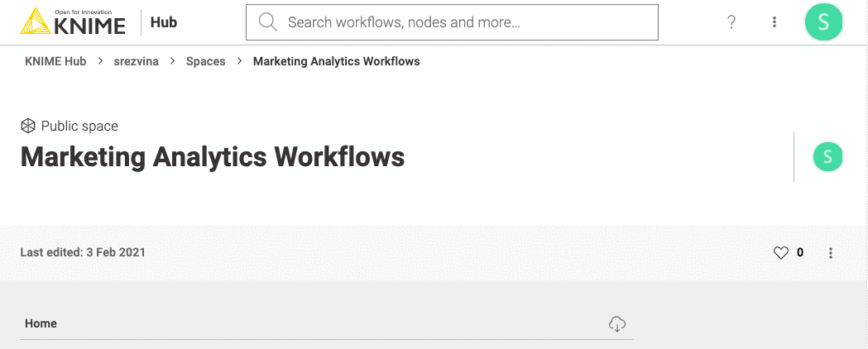This screenshot has width=868, height=349.
Task: Select the Home folder item
Action: 326,323
